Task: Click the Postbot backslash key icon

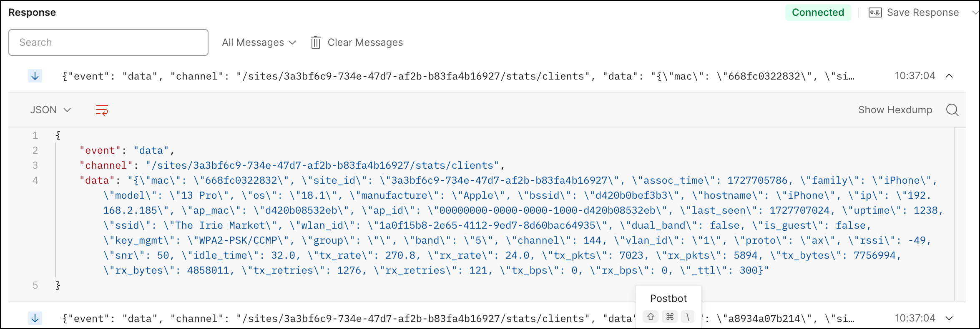Action: click(x=687, y=317)
